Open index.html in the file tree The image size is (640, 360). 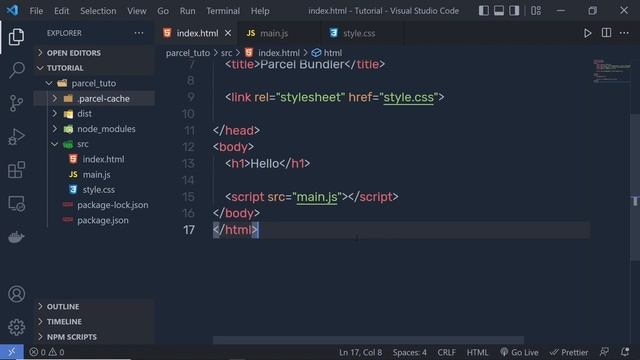tap(103, 159)
